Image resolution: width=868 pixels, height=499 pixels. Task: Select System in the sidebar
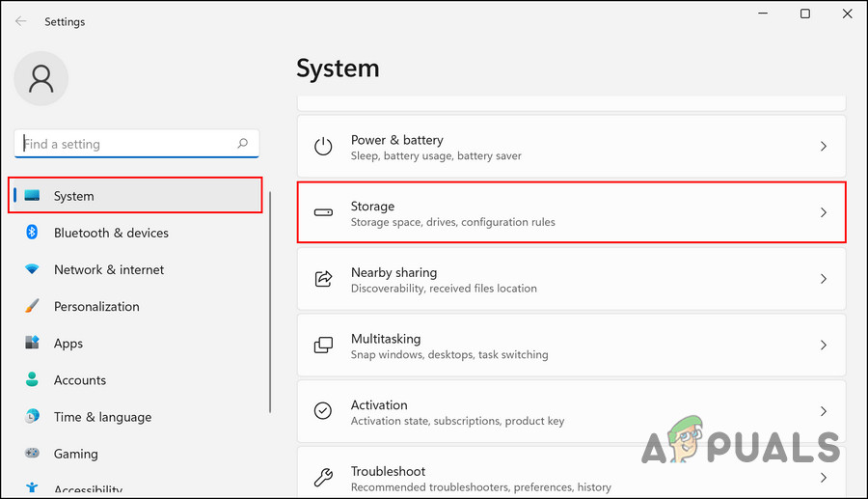135,196
